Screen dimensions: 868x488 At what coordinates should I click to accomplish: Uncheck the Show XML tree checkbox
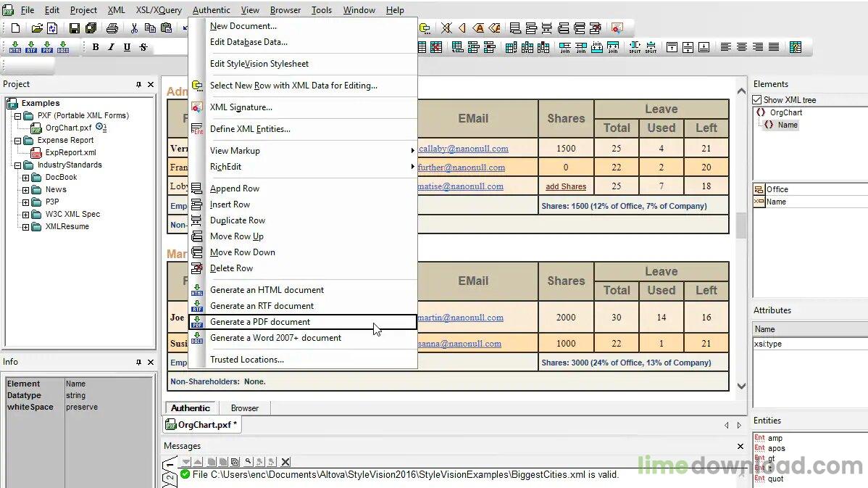point(756,99)
